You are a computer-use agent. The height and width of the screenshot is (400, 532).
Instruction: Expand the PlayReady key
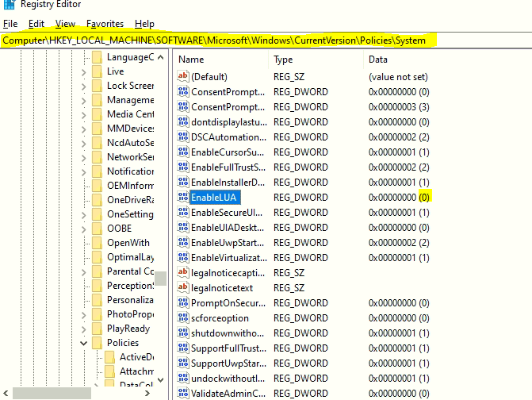83,329
